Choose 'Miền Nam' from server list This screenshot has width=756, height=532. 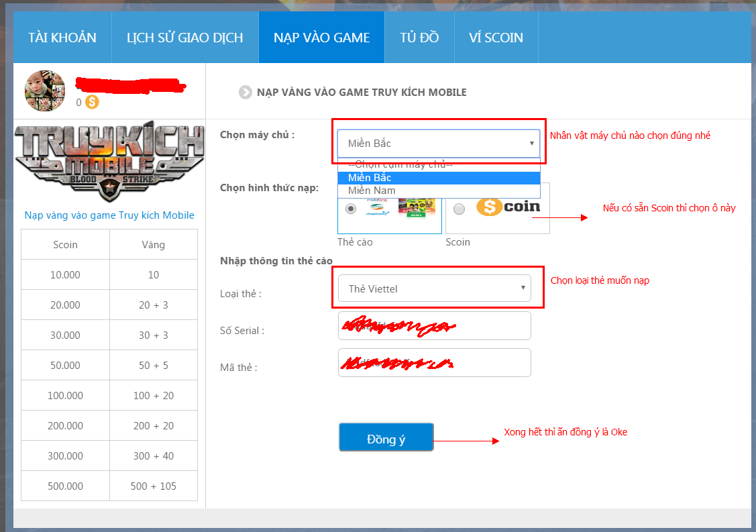point(438,191)
